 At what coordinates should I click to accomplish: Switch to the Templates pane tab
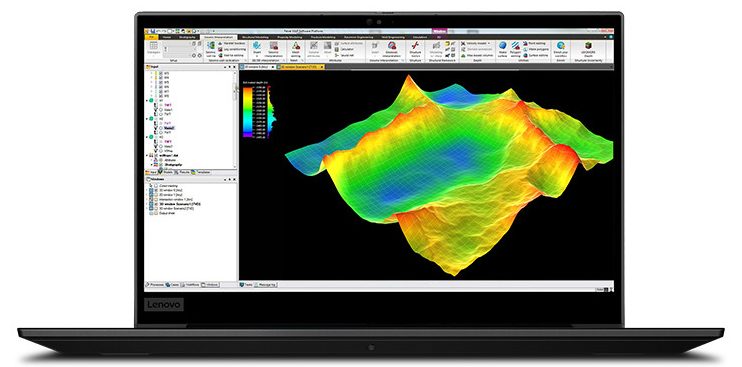point(202,172)
